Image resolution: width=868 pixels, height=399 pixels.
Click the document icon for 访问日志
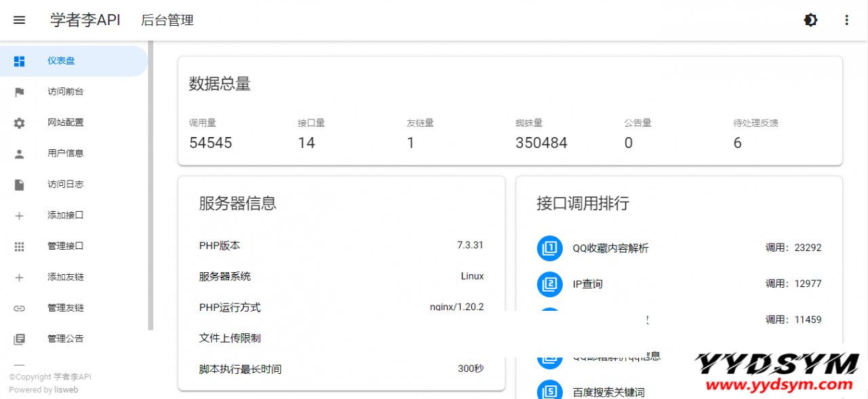[19, 185]
